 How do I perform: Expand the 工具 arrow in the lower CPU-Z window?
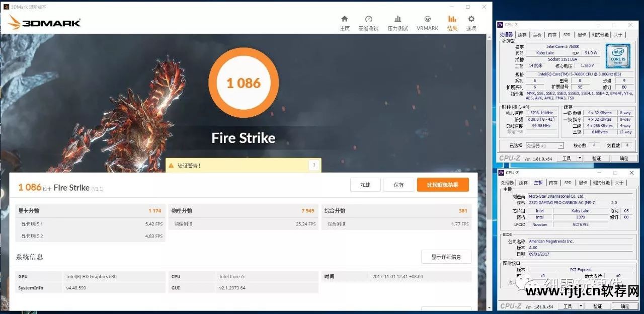[580, 306]
